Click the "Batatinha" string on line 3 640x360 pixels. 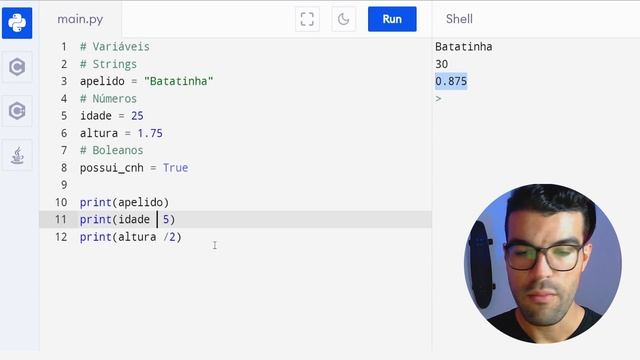click(x=178, y=81)
